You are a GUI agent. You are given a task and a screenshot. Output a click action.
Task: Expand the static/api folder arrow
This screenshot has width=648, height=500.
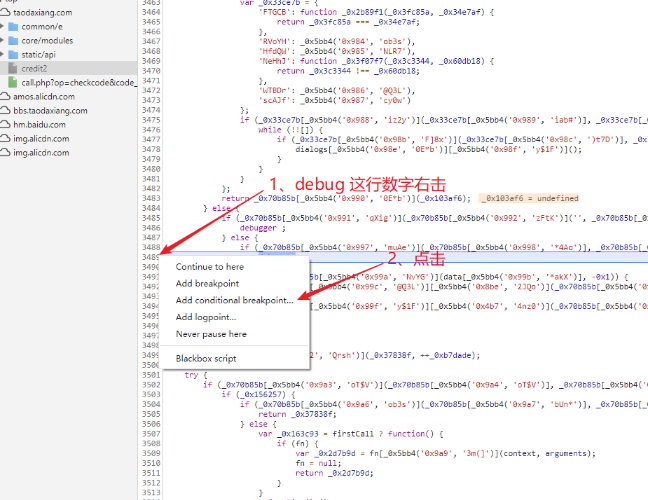pos(2,55)
